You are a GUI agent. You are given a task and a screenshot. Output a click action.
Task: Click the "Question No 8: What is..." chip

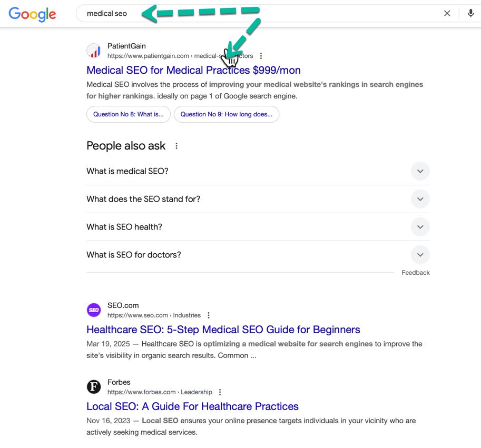[x=128, y=114]
